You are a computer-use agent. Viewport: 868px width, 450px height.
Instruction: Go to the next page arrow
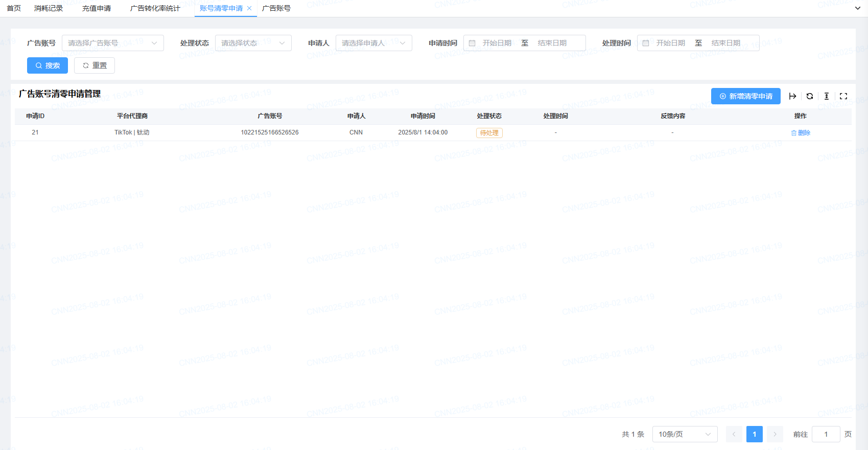(x=775, y=434)
